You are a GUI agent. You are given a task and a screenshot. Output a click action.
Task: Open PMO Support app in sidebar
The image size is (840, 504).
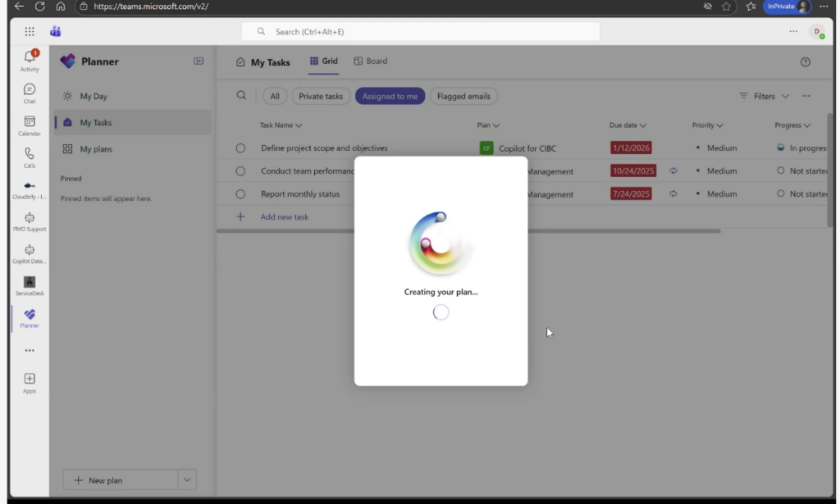point(30,221)
